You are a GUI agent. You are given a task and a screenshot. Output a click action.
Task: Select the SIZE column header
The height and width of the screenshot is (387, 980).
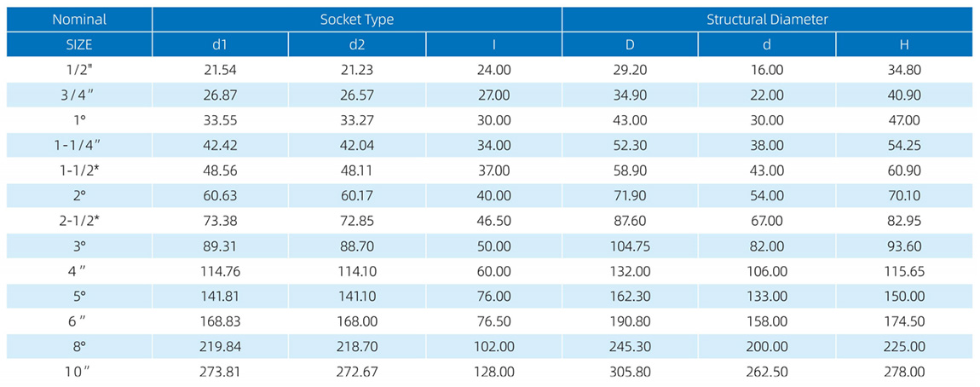[x=79, y=44]
